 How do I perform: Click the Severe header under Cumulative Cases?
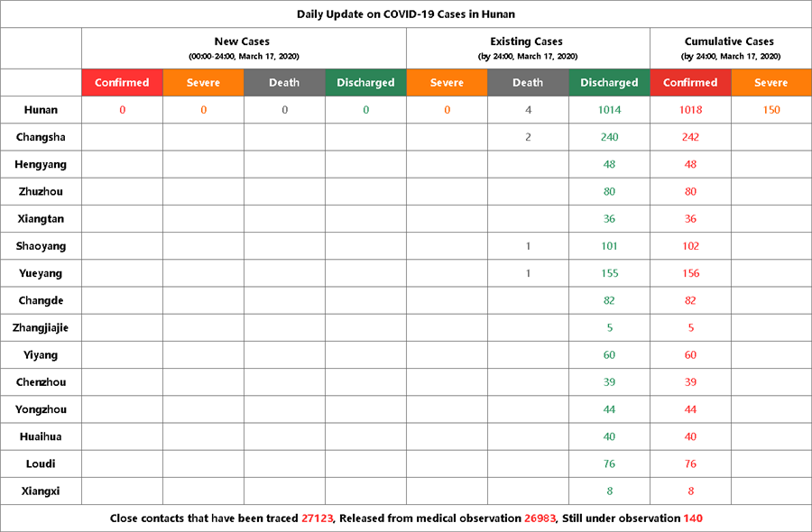(770, 83)
